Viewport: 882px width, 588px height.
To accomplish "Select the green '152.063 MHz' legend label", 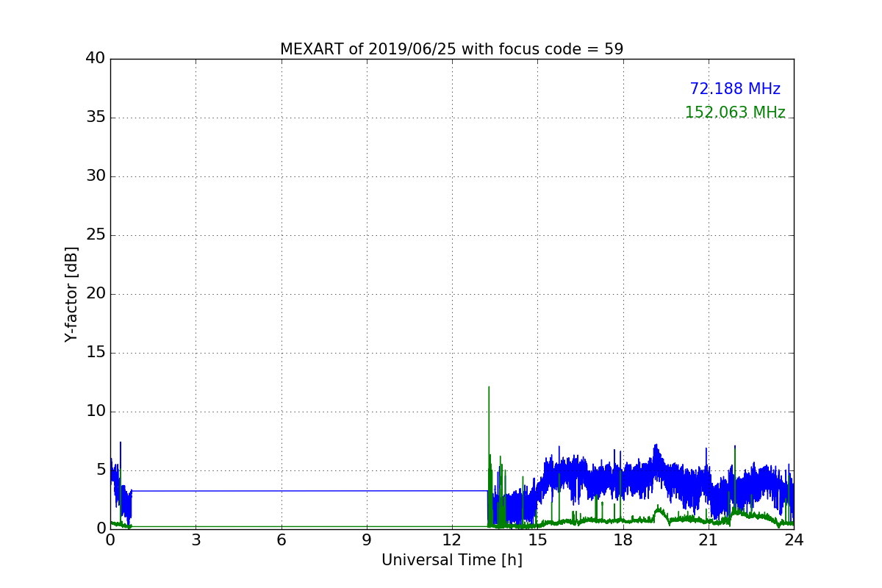I will (735, 112).
